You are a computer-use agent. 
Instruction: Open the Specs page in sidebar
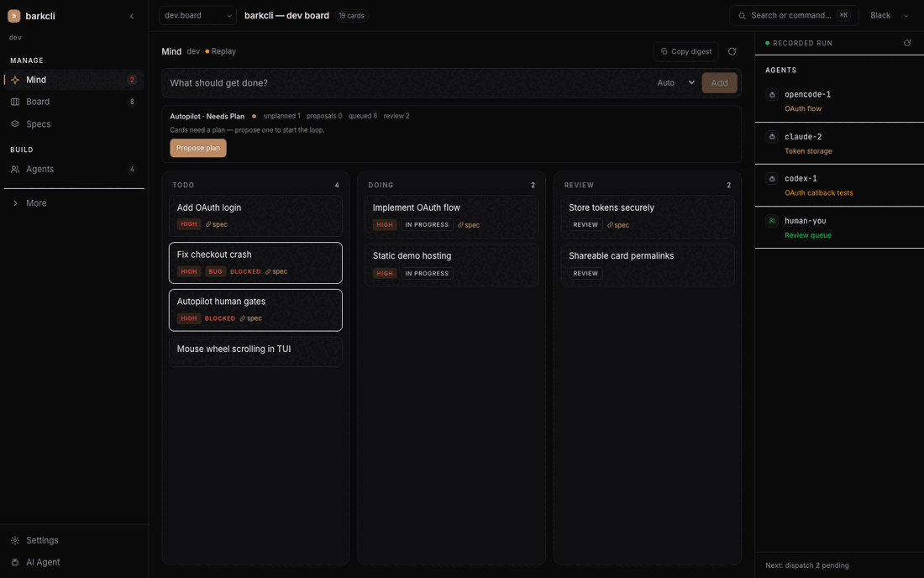(74, 124)
